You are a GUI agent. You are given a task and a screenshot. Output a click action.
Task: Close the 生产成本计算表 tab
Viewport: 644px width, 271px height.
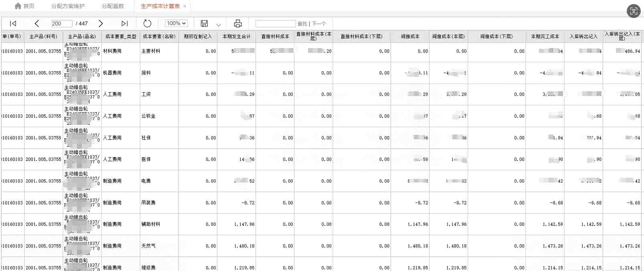coord(184,6)
